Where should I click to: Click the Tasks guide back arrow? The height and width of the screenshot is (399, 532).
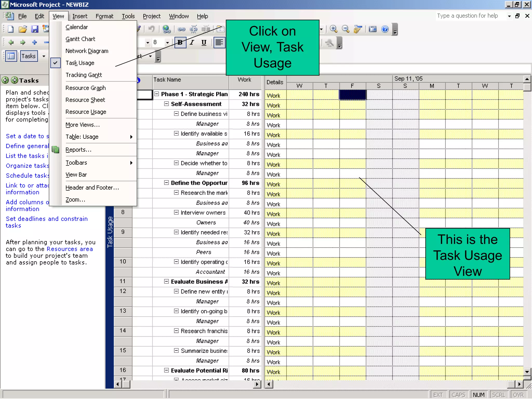click(x=5, y=80)
